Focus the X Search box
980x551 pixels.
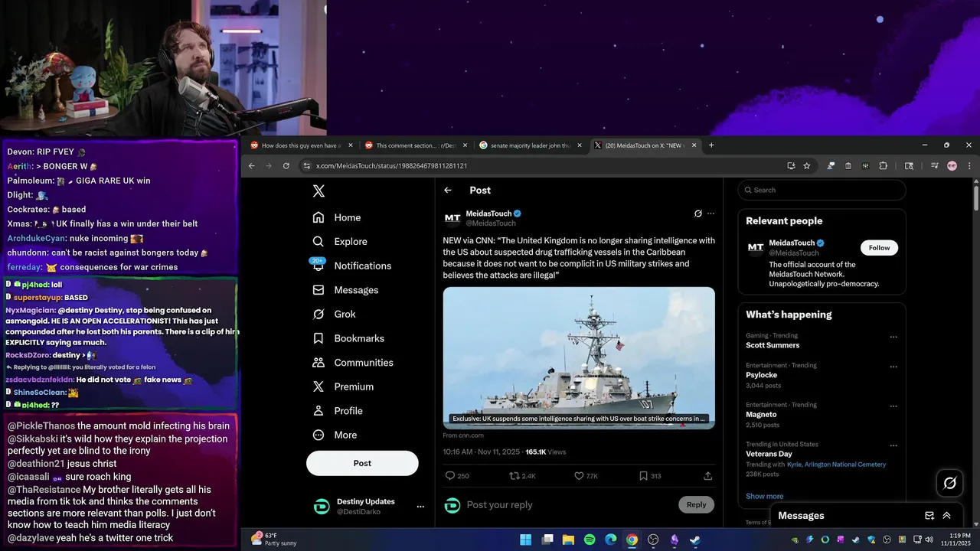pos(822,190)
